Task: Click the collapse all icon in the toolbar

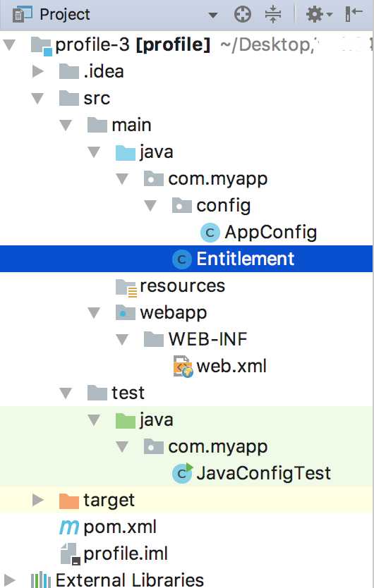Action: [273, 15]
